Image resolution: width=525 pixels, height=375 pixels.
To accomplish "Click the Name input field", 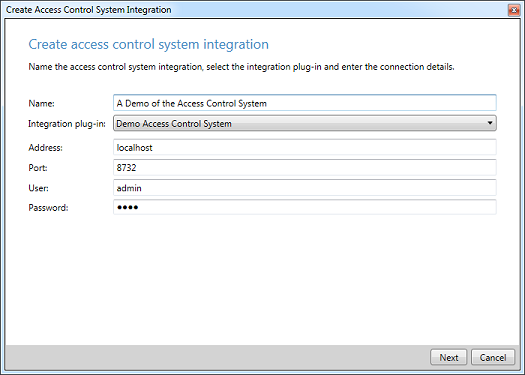I will click(305, 103).
